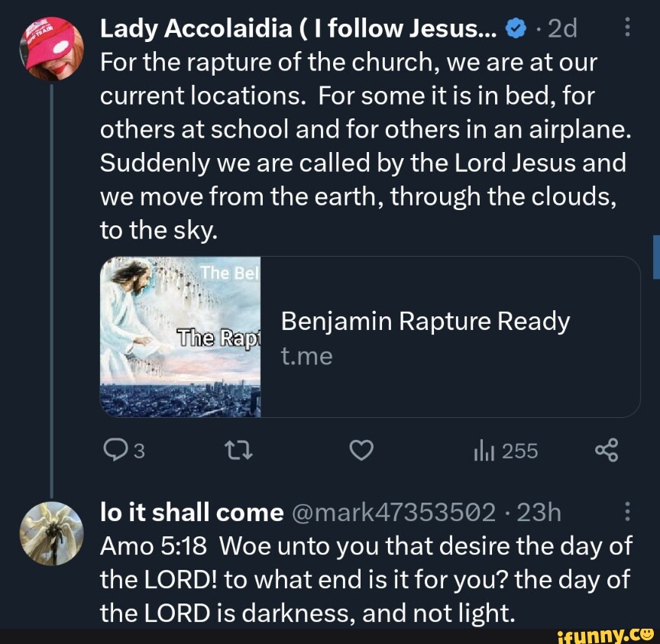Screen dimensions: 660x644
Task: Open the share icon on the tweet
Action: (x=606, y=450)
